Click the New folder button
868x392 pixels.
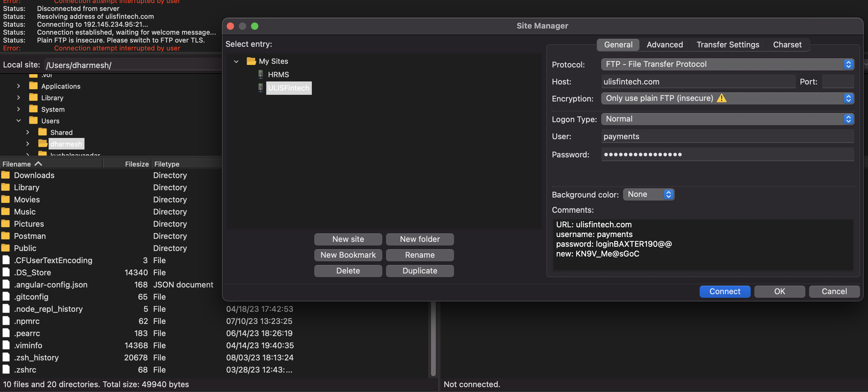pyautogui.click(x=419, y=239)
